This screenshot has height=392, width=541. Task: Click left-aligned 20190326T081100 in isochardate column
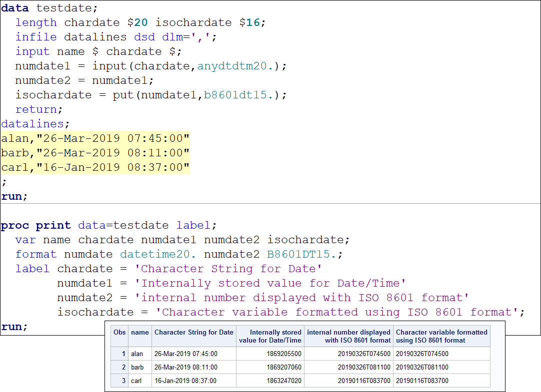422,367
